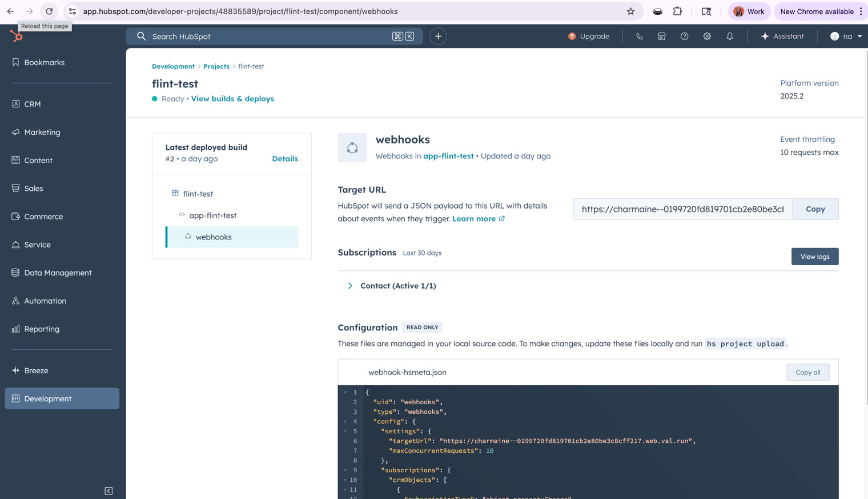Click Copy all for webhook-hsmeta.json
The image size is (868, 499).
click(x=807, y=372)
